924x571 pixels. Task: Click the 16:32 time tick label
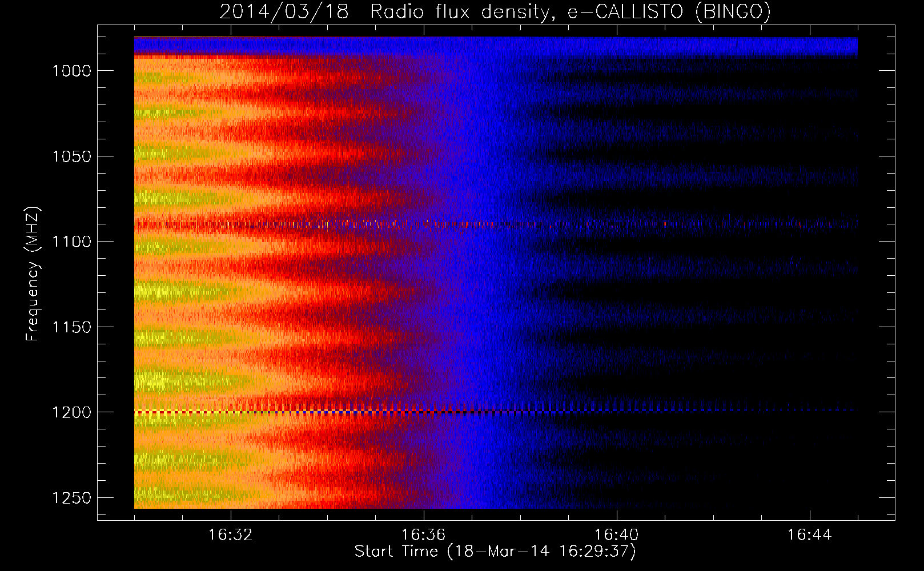click(231, 535)
